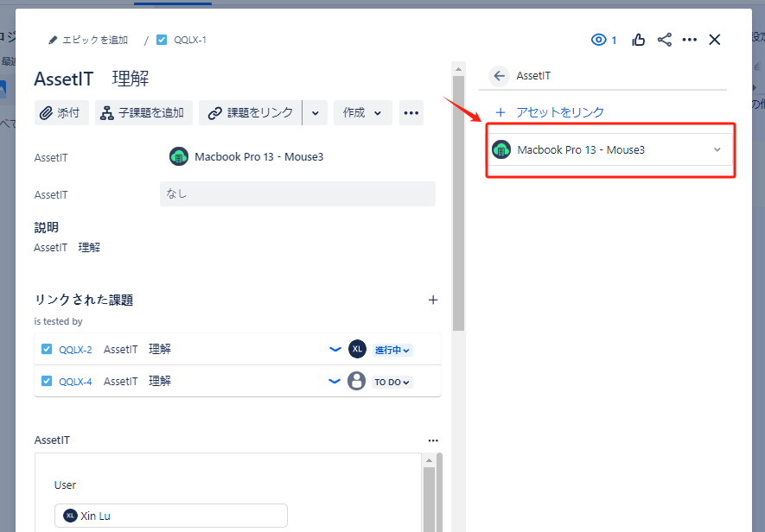Click the priority indicator on QQLX-2
The width and height of the screenshot is (765, 532).
[335, 350]
